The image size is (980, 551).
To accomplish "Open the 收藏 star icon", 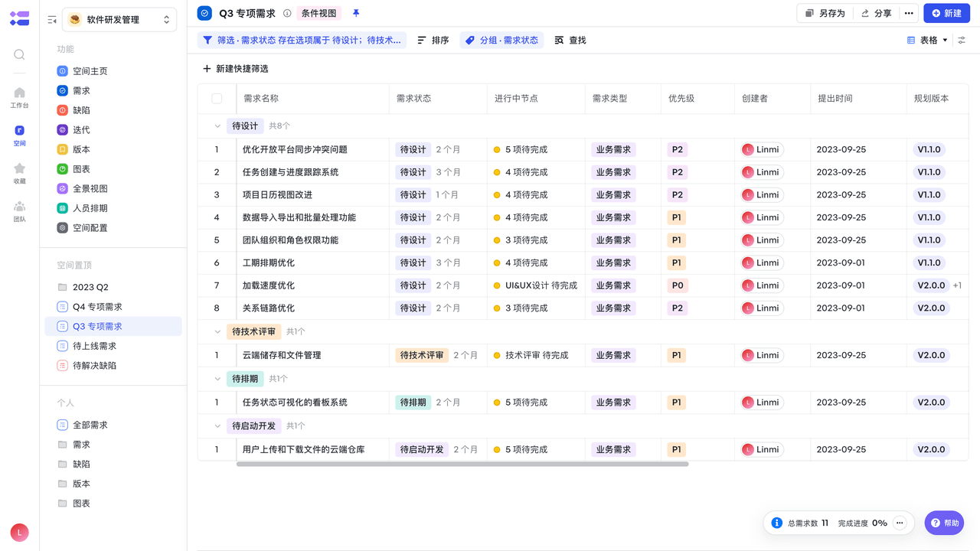I will click(x=19, y=173).
